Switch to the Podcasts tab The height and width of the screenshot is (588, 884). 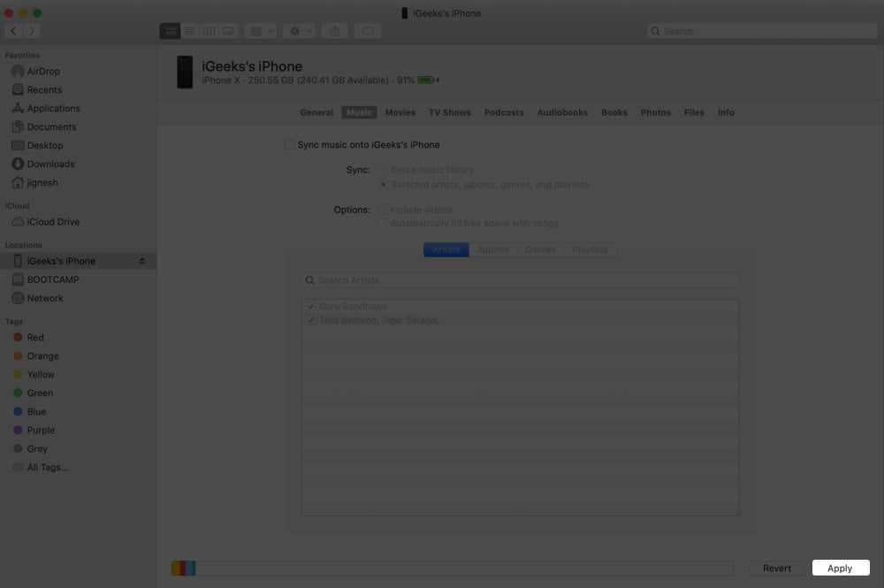click(504, 112)
